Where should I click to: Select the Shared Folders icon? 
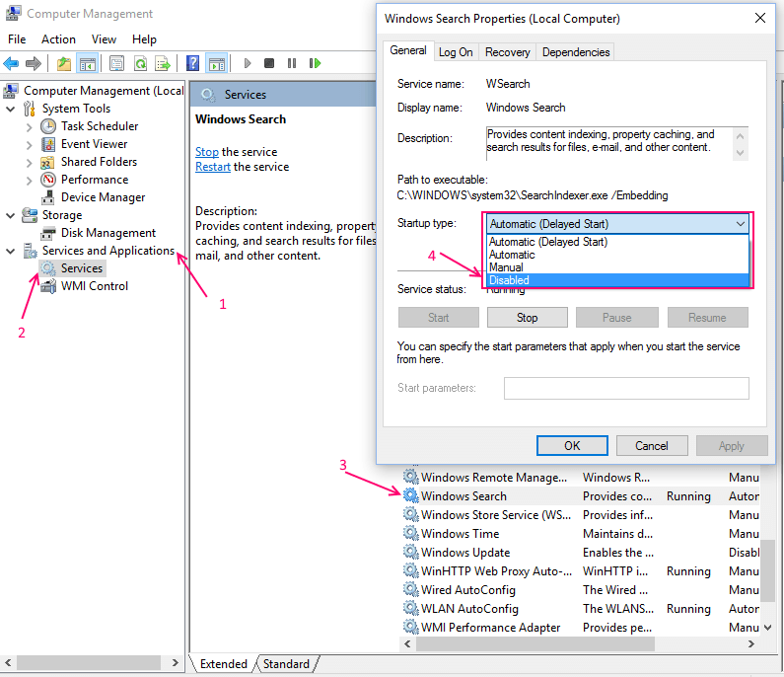47,162
